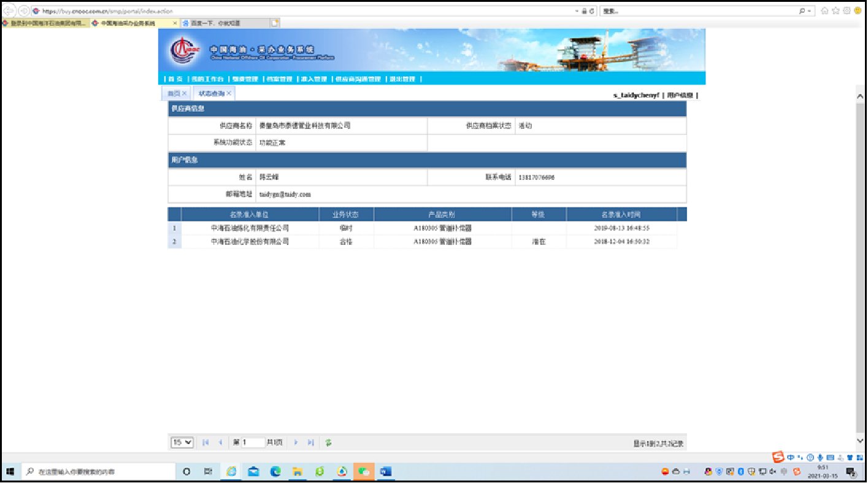This screenshot has height=483, width=868.
Task: Open the 我的工作台 menu
Action: tap(207, 79)
